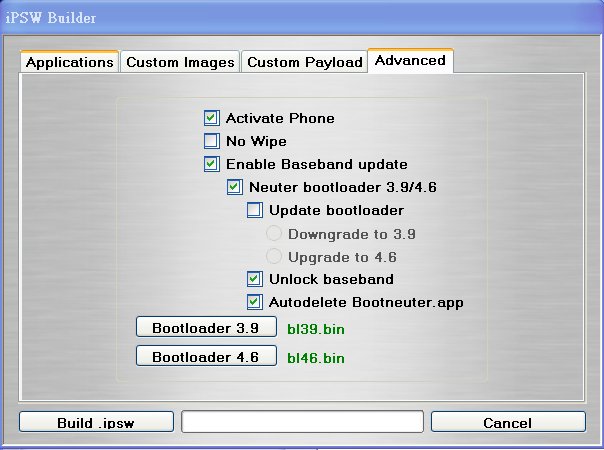This screenshot has width=604, height=450.
Task: Click the empty field beside Build .ipsw
Action: (x=302, y=422)
